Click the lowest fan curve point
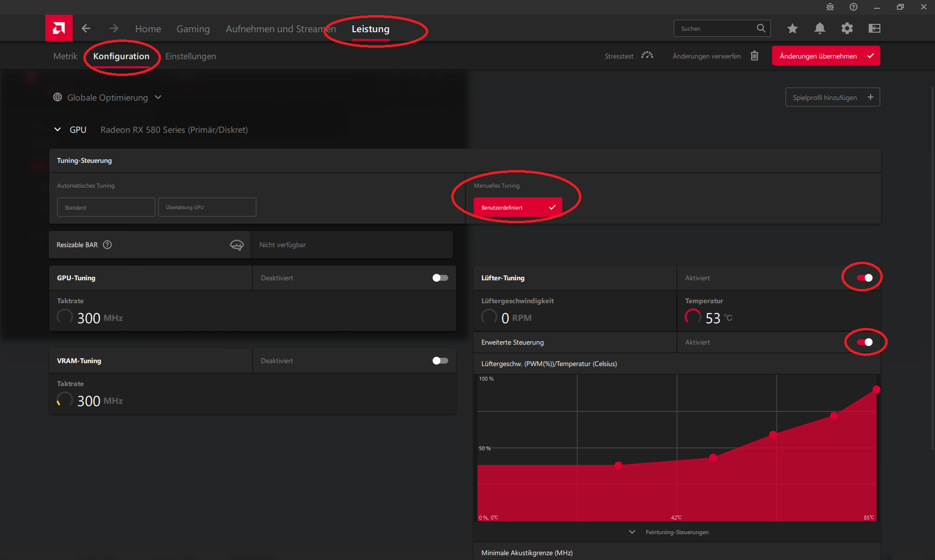This screenshot has height=560, width=935. point(618,465)
